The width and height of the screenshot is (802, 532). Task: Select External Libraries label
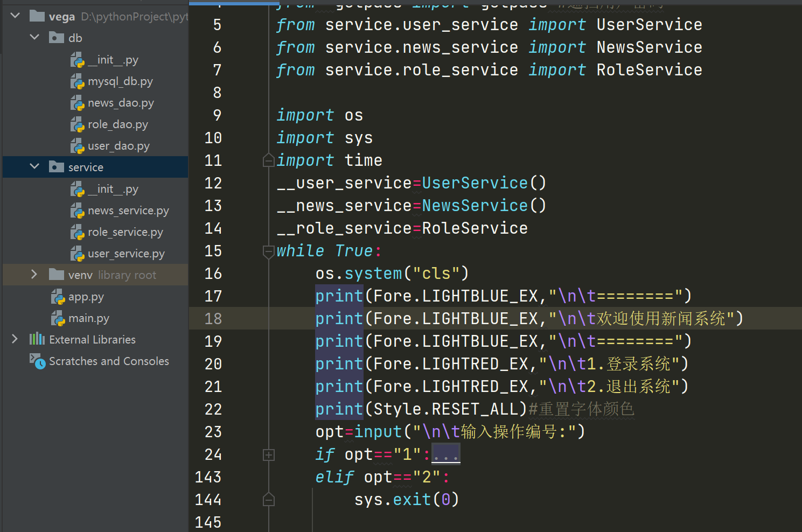93,339
